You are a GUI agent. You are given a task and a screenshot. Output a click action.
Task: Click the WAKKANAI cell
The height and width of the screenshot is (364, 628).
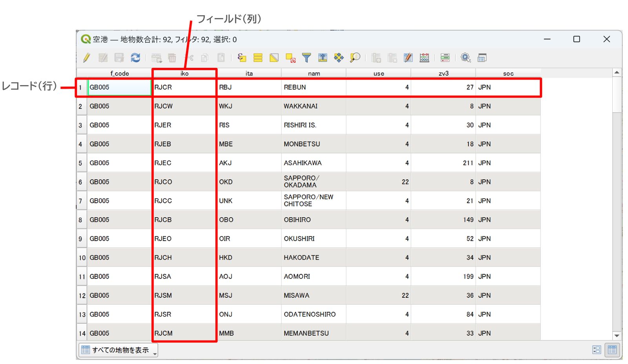pyautogui.click(x=314, y=106)
